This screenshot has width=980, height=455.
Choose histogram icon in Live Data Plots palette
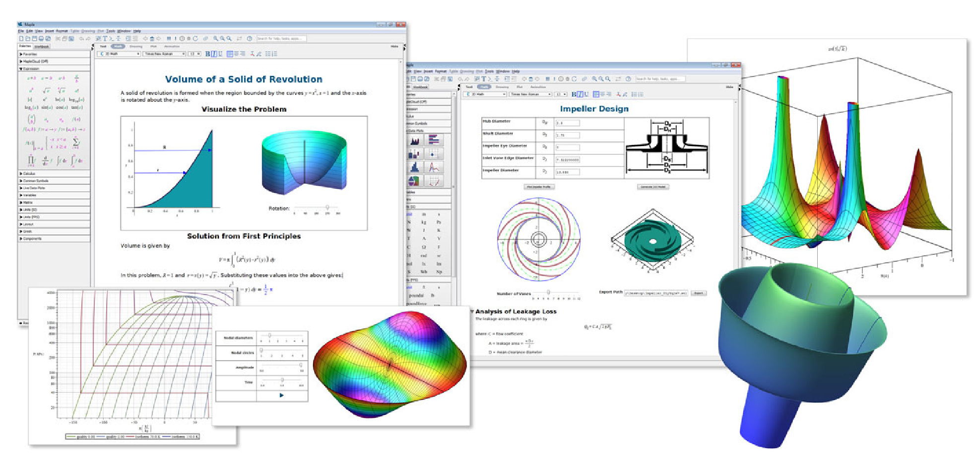pos(415,167)
